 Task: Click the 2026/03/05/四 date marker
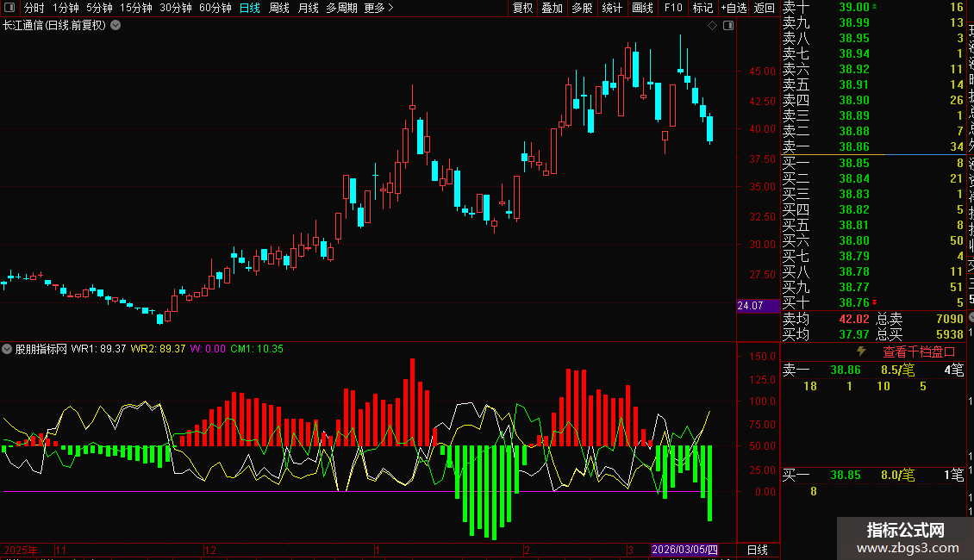click(684, 550)
